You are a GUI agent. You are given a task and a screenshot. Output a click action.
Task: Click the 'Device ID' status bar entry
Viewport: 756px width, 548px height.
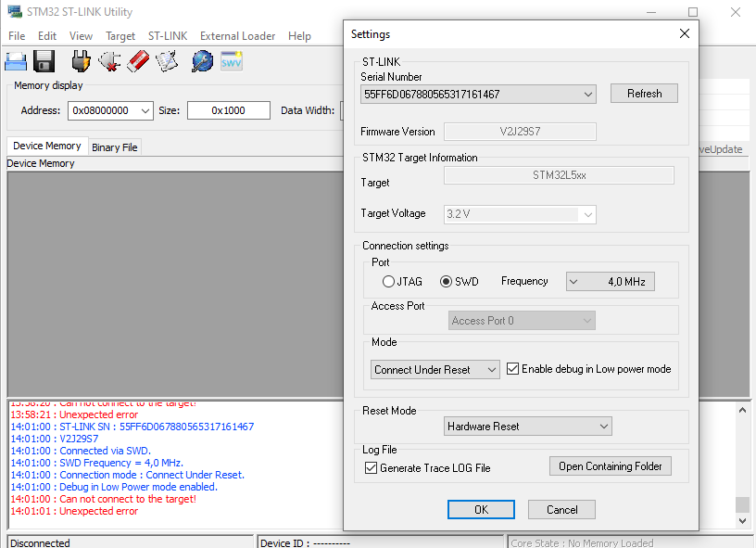(x=381, y=542)
